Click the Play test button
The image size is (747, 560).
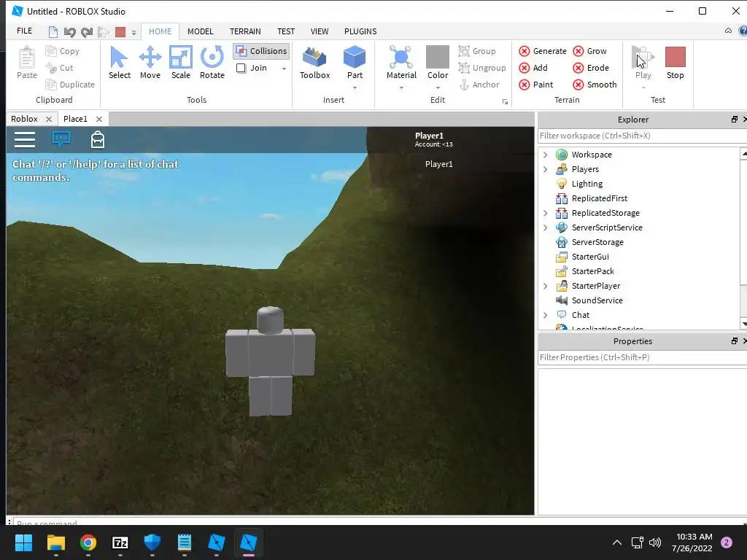[643, 63]
